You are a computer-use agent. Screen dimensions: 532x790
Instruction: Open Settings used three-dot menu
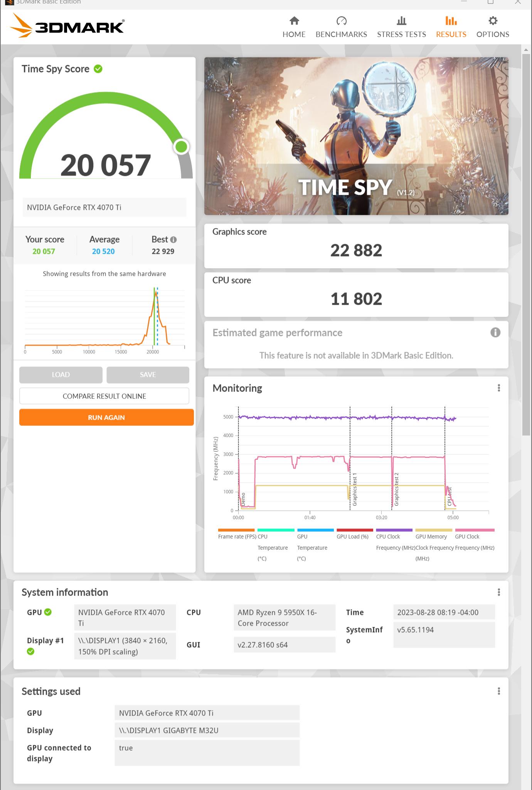click(499, 691)
